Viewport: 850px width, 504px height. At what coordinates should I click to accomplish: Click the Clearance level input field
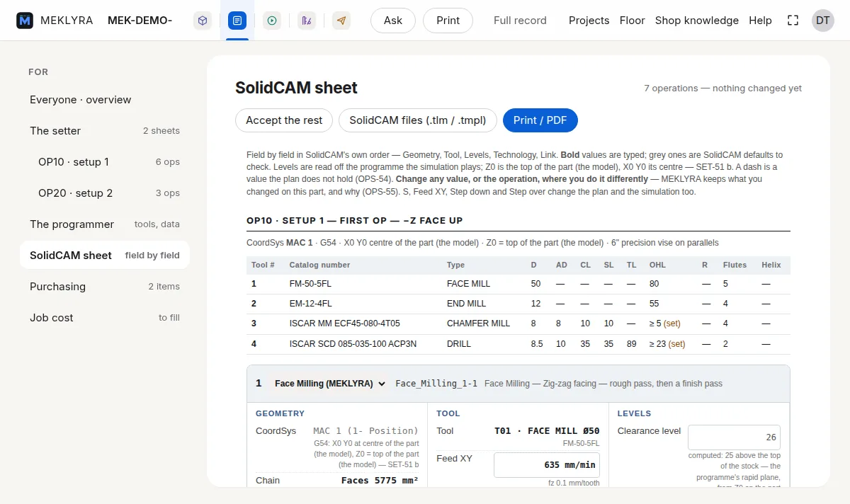734,437
